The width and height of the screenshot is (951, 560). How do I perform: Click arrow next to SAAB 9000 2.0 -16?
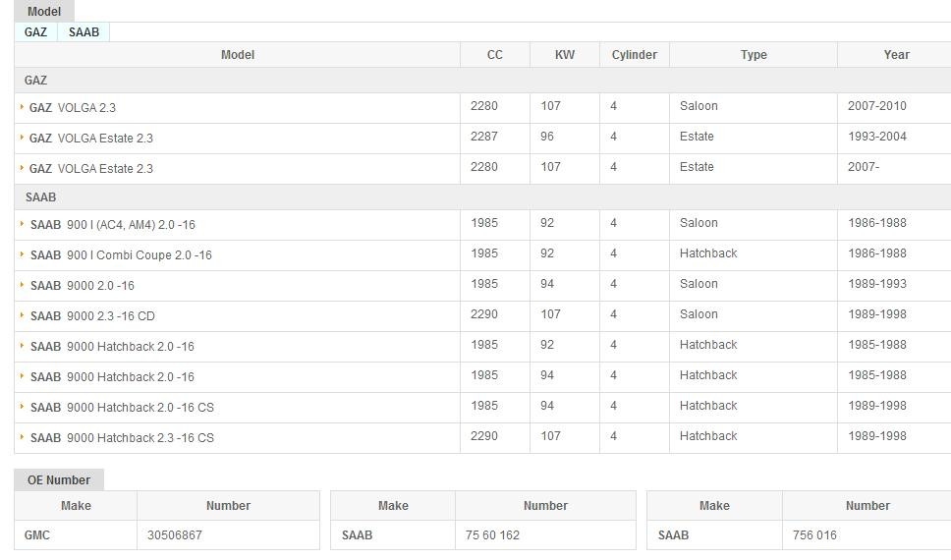coord(22,285)
